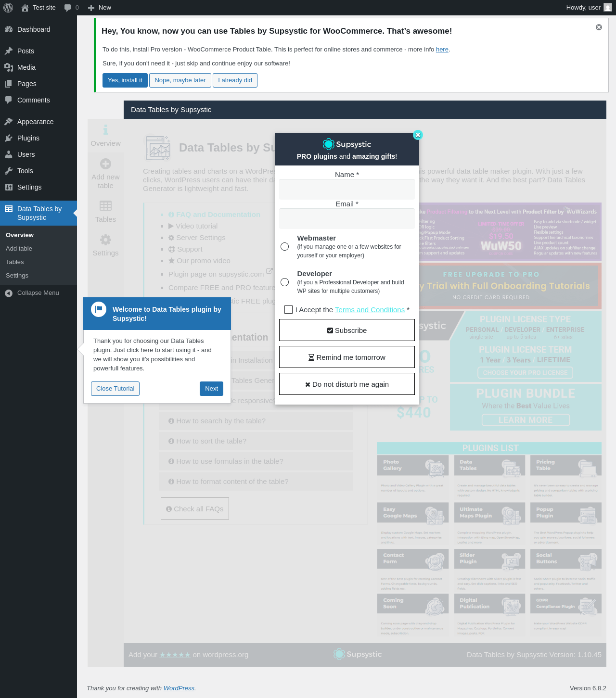Expand How to search by the table

click(256, 421)
